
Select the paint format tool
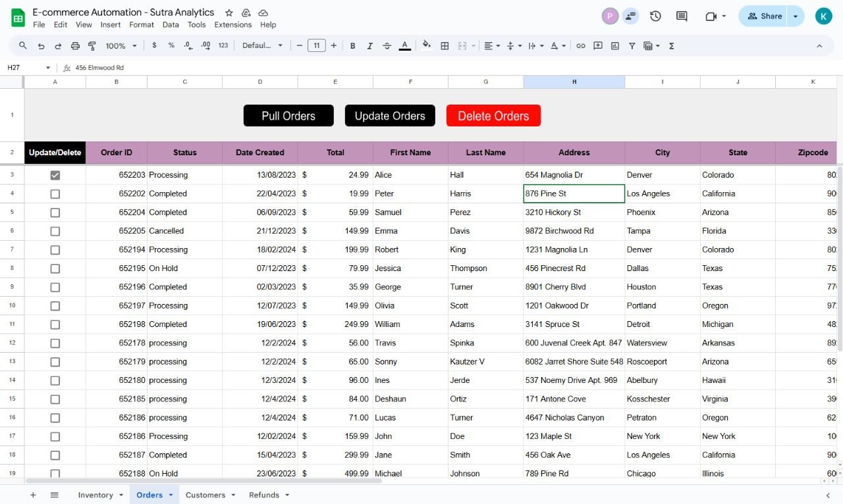(92, 46)
